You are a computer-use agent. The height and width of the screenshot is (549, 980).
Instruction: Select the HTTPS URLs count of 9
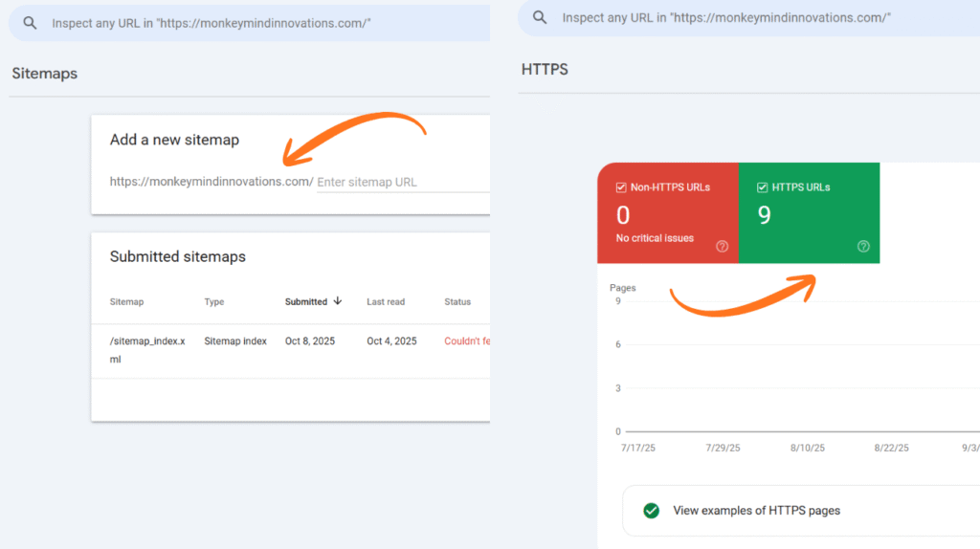click(764, 215)
